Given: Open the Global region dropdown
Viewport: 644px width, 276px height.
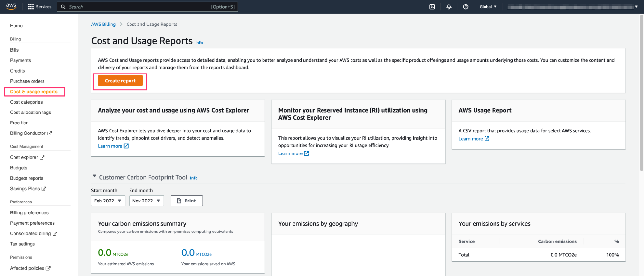Looking at the screenshot, I should pyautogui.click(x=488, y=7).
